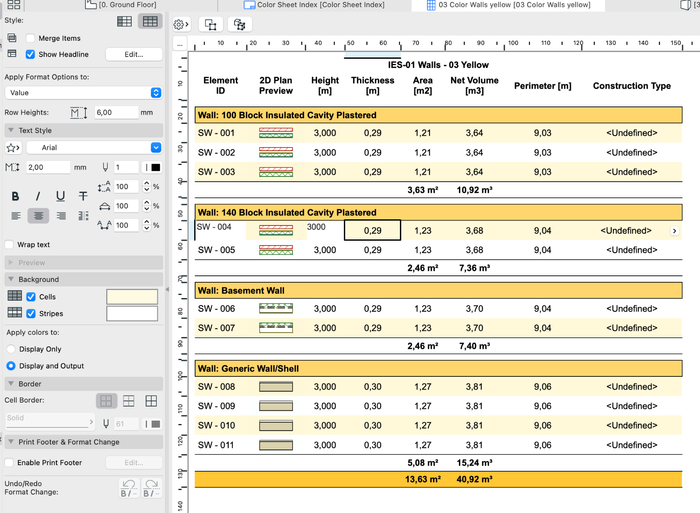This screenshot has height=513, width=700.
Task: Enable underline text formatting
Action: pyautogui.click(x=60, y=196)
